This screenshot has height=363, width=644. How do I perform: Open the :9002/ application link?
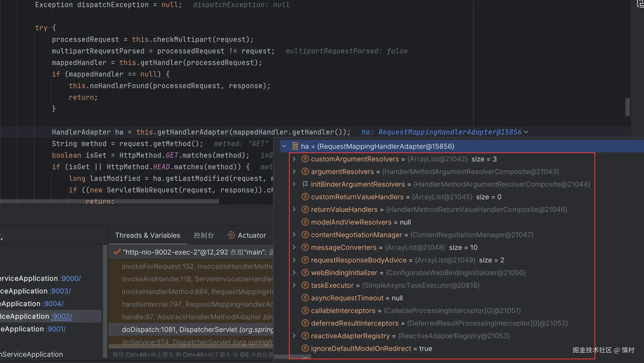click(x=61, y=316)
